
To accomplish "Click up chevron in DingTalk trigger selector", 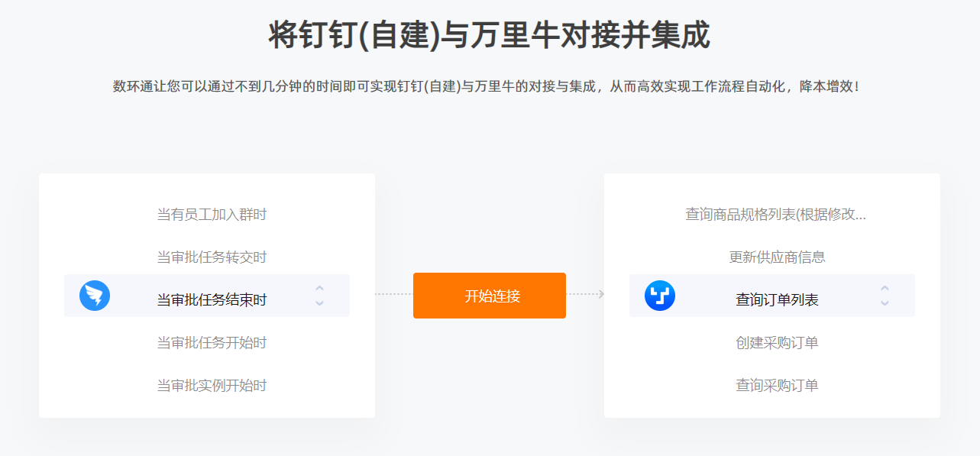I will tap(319, 289).
